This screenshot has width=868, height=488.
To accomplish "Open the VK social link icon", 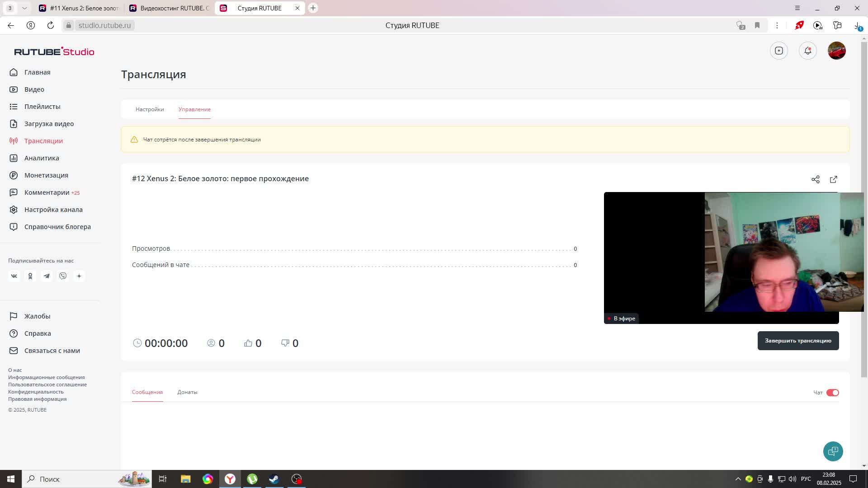I will tap(14, 276).
